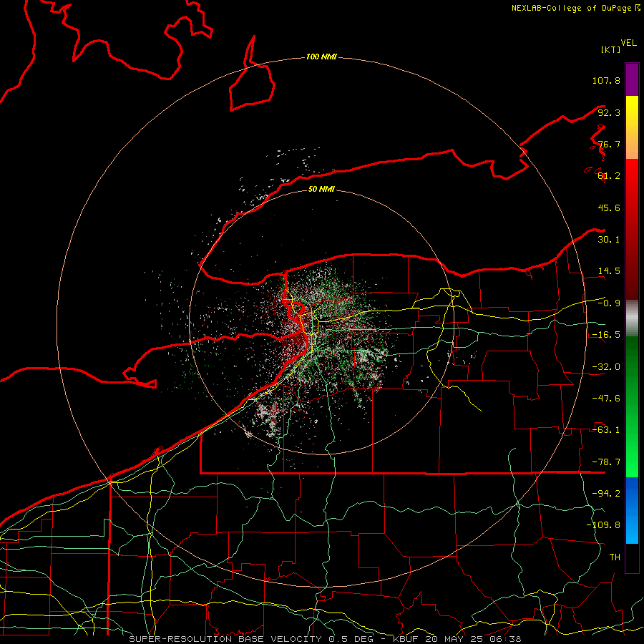Click the VEL legend title

[628, 43]
